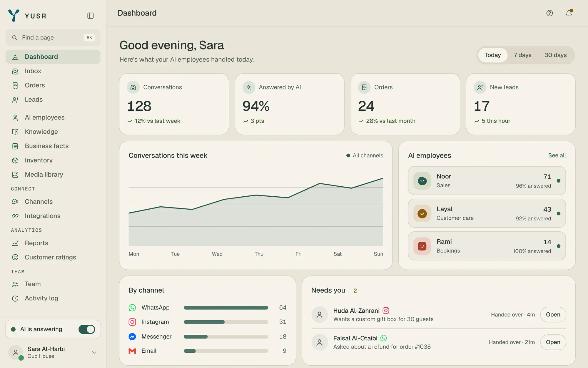The width and height of the screenshot is (588, 368).
Task: Click the WhatsApp icon beside Faisal Al-Otaibi
Action: coord(384,338)
